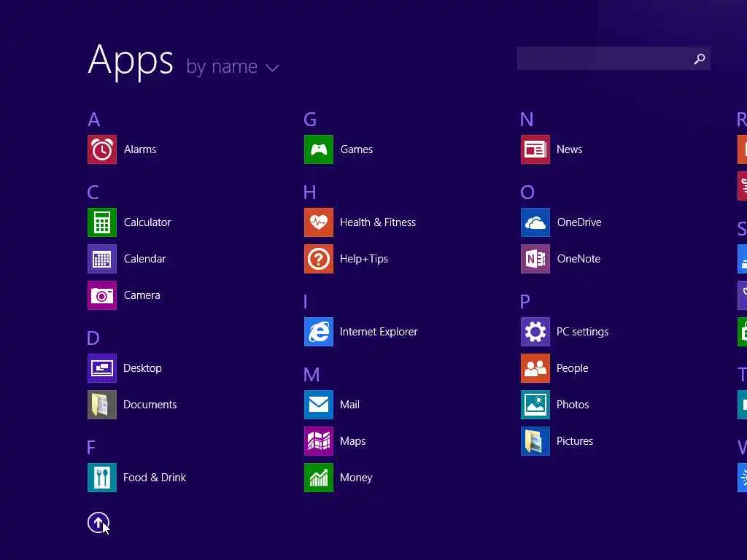This screenshot has height=560, width=747.
Task: Click the 'Calculator' app name
Action: (x=147, y=222)
